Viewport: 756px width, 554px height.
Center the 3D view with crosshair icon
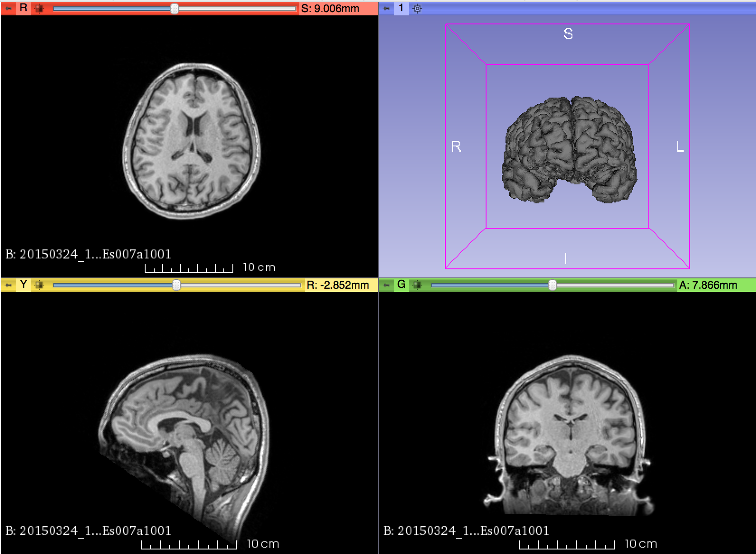click(417, 8)
